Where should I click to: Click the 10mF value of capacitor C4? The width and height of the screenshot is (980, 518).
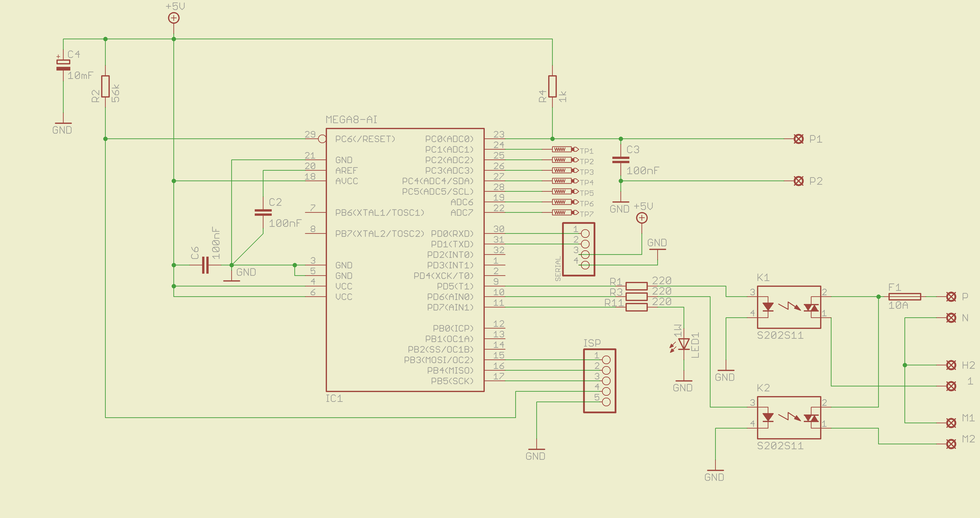click(80, 76)
